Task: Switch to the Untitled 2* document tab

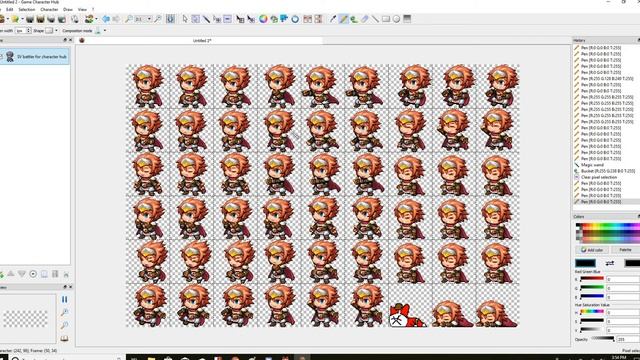Action: click(202, 40)
